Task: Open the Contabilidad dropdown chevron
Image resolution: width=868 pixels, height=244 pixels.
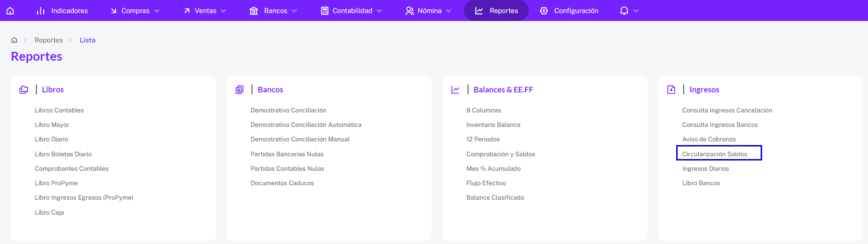Action: 379,11
